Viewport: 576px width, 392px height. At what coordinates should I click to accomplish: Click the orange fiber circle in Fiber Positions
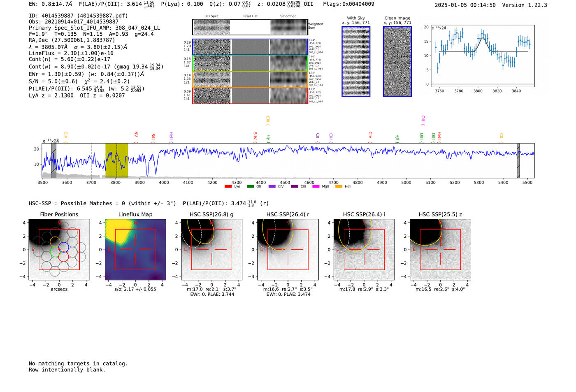pyautogui.click(x=55, y=242)
